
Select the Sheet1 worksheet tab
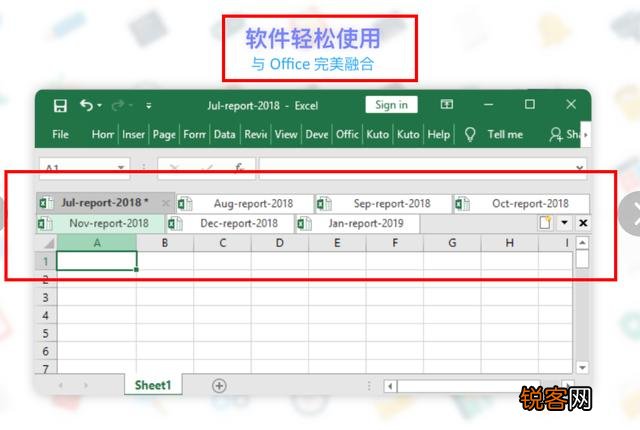pos(153,385)
